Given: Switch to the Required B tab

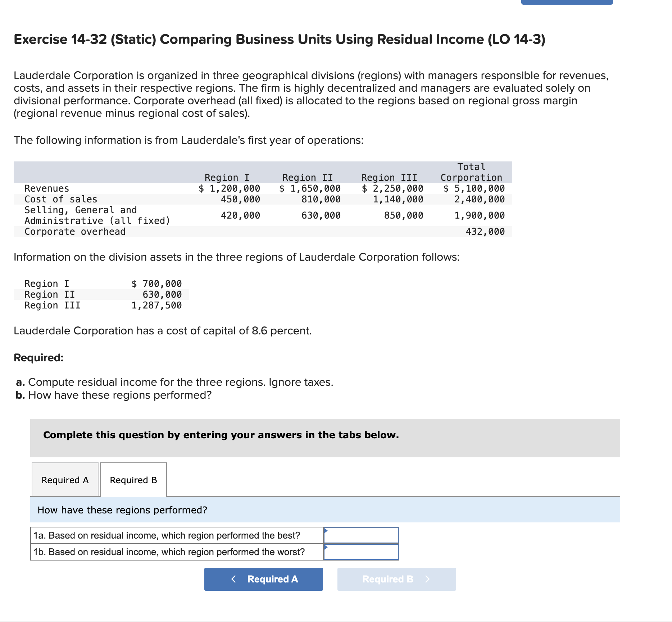Looking at the screenshot, I should click(x=133, y=480).
